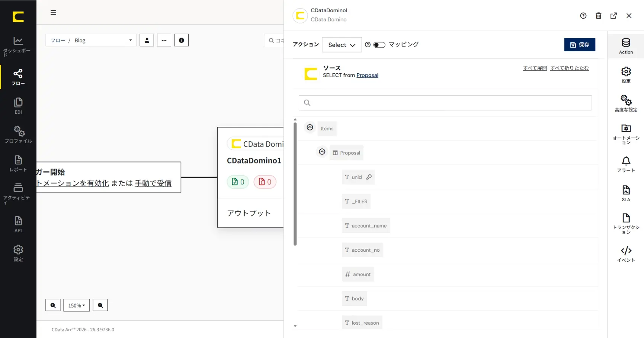Screen dimensions: 644x338
Task: Open the API sidebar section
Action: (18, 224)
